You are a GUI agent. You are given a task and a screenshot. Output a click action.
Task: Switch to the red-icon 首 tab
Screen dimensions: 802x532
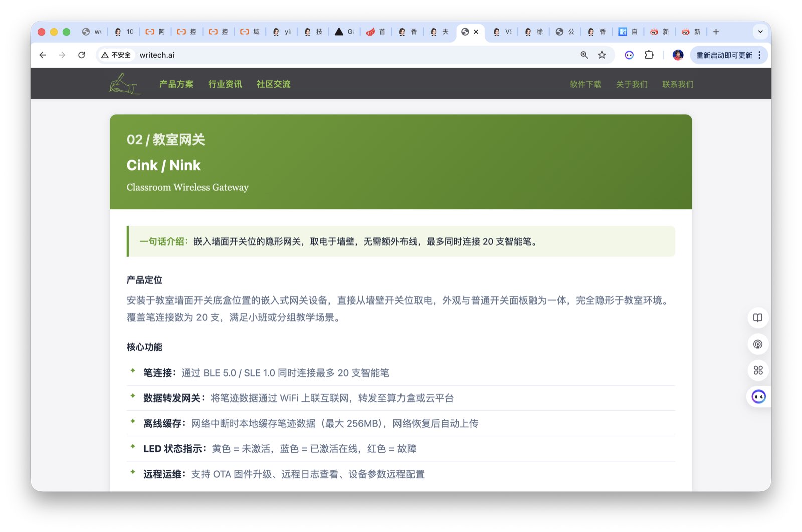tap(376, 32)
